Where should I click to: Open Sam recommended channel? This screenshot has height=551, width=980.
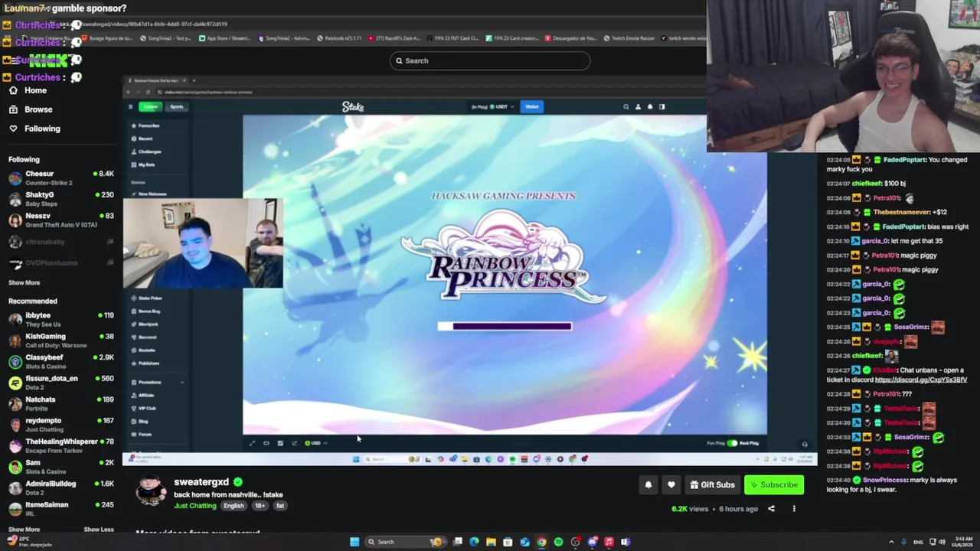60,466
